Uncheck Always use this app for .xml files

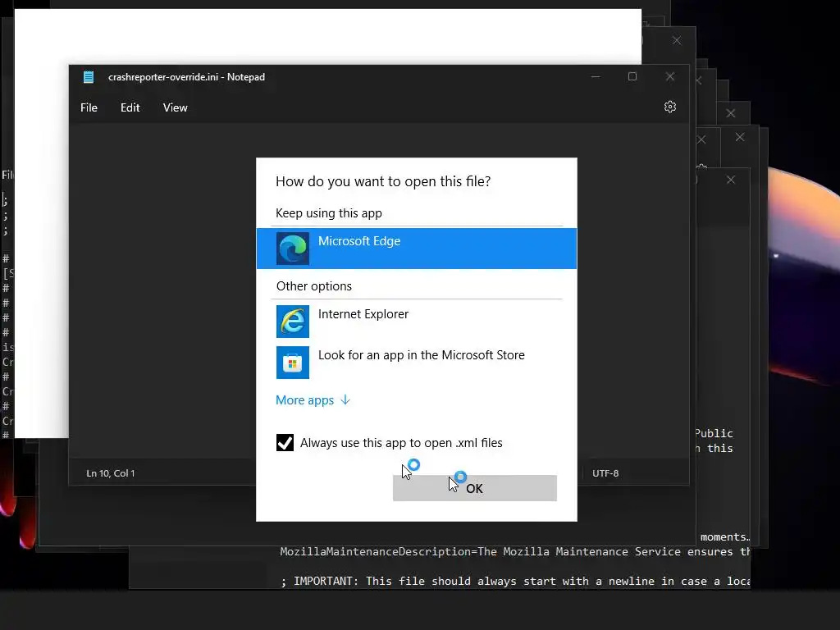(285, 442)
